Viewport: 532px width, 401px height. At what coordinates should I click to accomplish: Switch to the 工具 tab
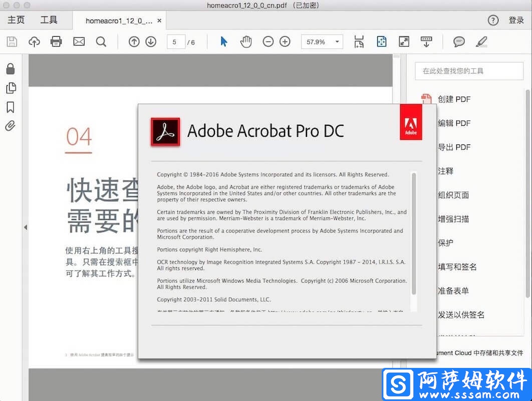(49, 20)
